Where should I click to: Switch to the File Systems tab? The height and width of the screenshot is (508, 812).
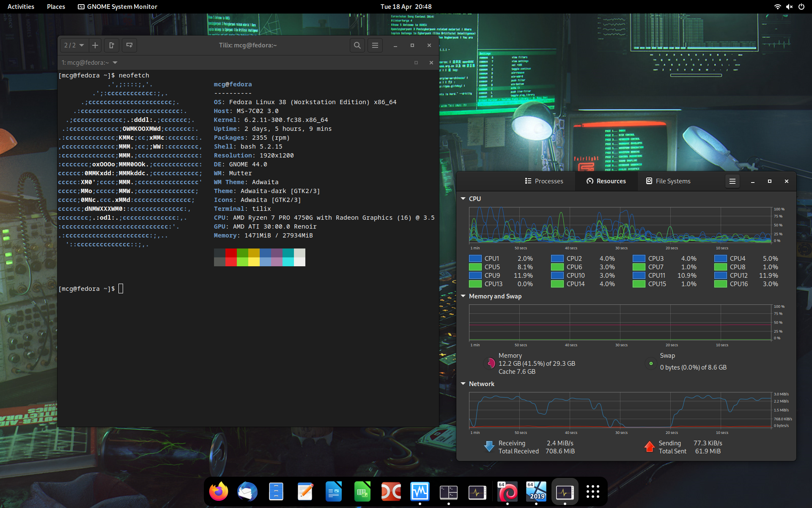(668, 181)
